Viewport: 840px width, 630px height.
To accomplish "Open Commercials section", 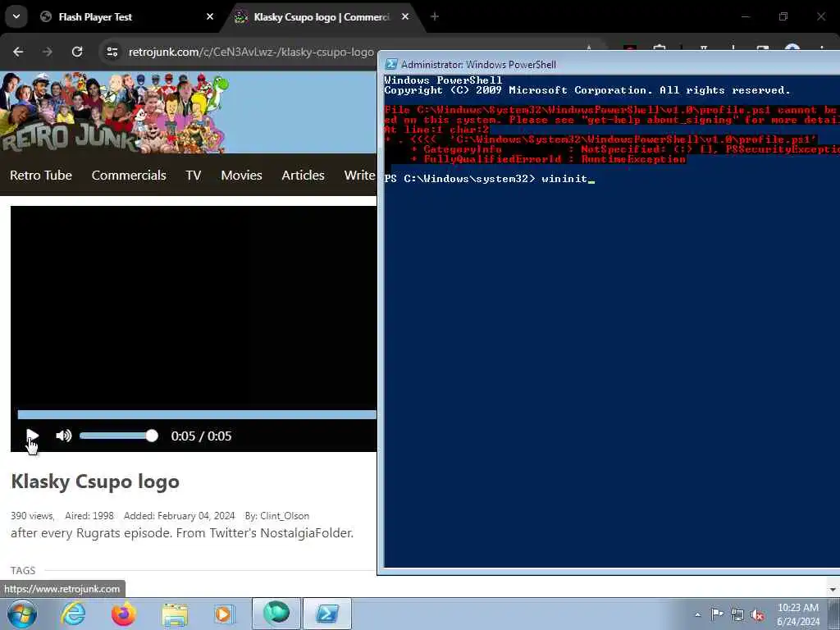I will pos(129,176).
